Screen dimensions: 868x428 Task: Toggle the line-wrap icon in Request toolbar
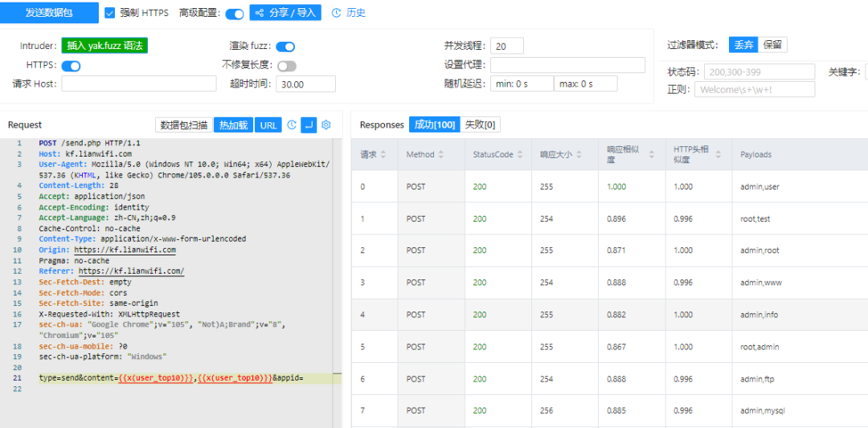coord(309,125)
